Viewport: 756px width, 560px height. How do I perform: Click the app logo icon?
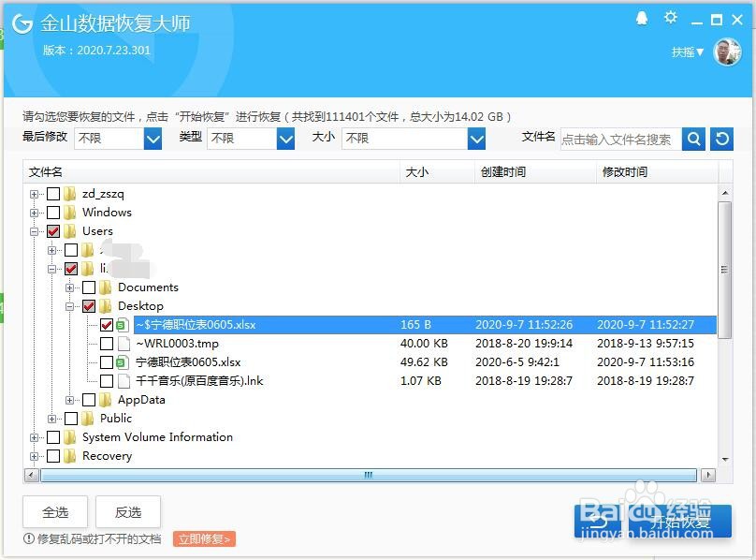22,23
